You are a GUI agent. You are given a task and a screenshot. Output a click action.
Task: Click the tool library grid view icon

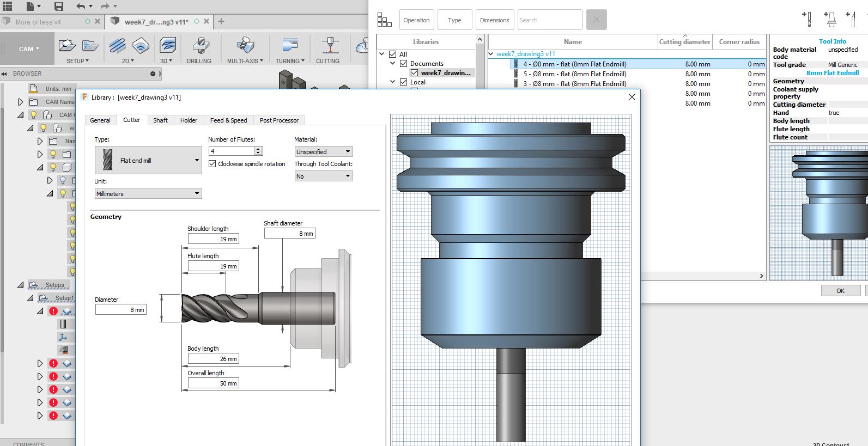tap(385, 20)
